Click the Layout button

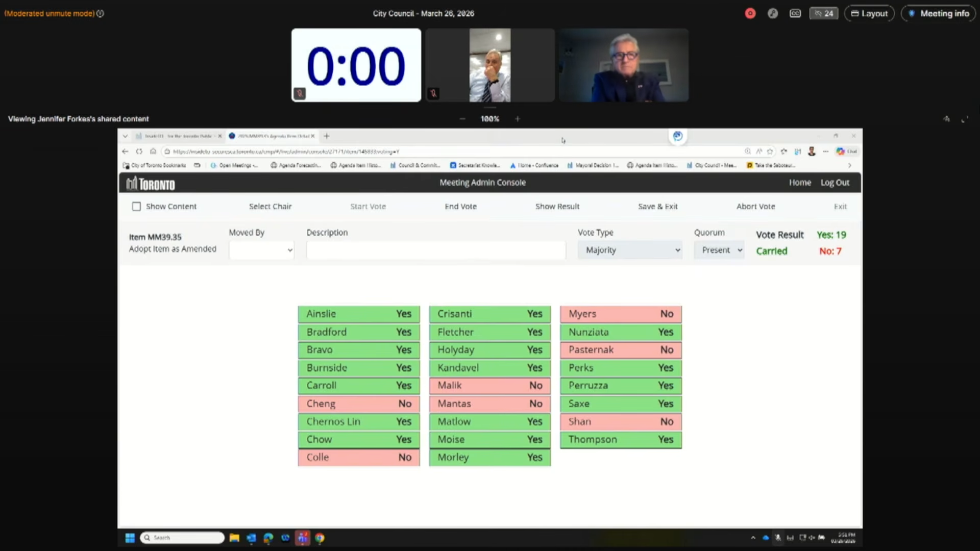pyautogui.click(x=869, y=14)
